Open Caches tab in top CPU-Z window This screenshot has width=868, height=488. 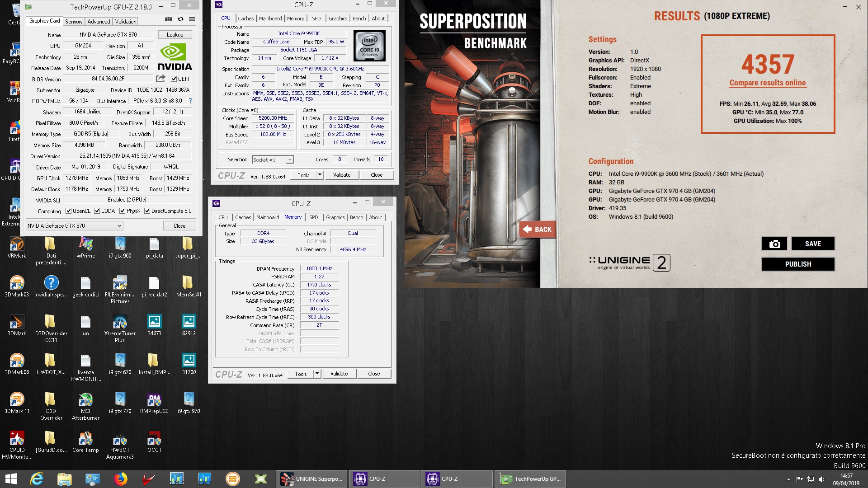245,19
